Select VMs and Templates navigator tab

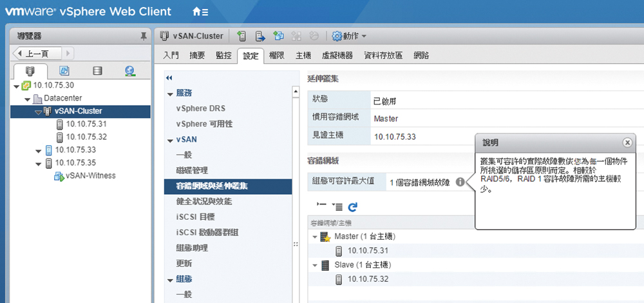pos(64,71)
